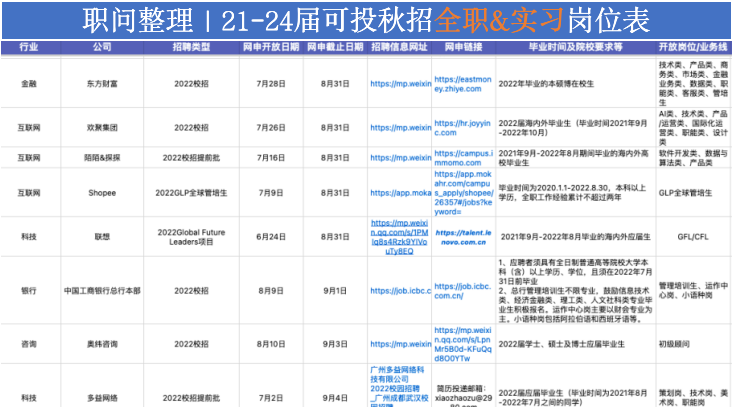This screenshot has width=733, height=407.
Task: Select the 管理培训生、运作中心岗、小语种岗 positions cell
Action: point(693,291)
